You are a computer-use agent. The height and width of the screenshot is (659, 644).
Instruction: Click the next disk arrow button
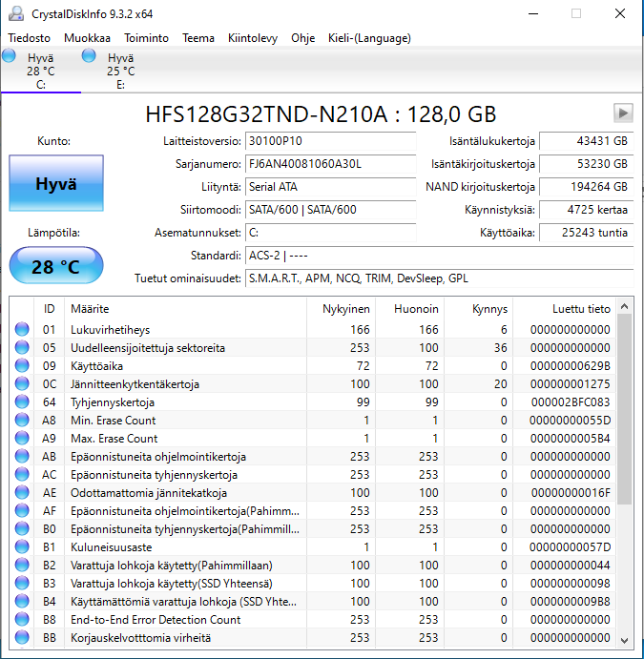coord(623,113)
